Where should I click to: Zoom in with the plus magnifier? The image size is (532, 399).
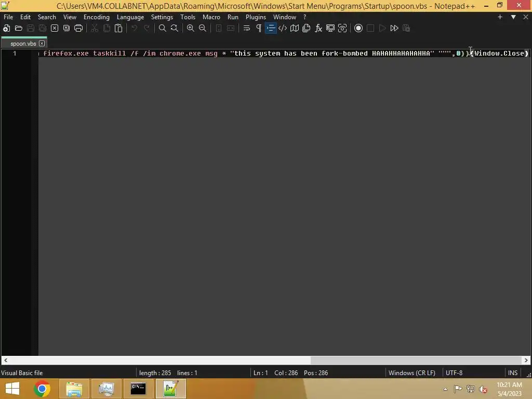pyautogui.click(x=190, y=28)
